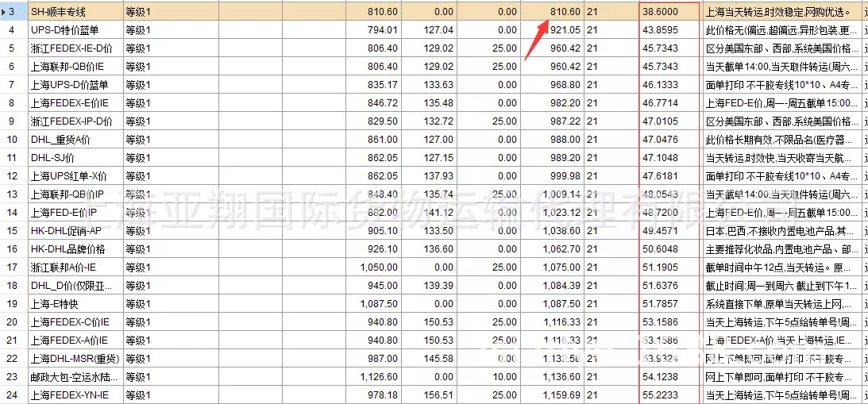868x404 pixels.
Task: Select row header number 24
Action: (x=14, y=395)
